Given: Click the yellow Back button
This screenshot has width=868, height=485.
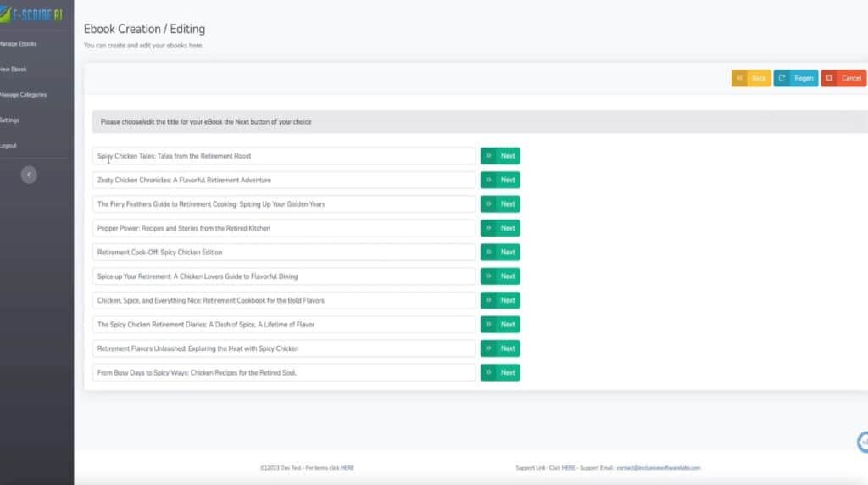Looking at the screenshot, I should pos(751,78).
